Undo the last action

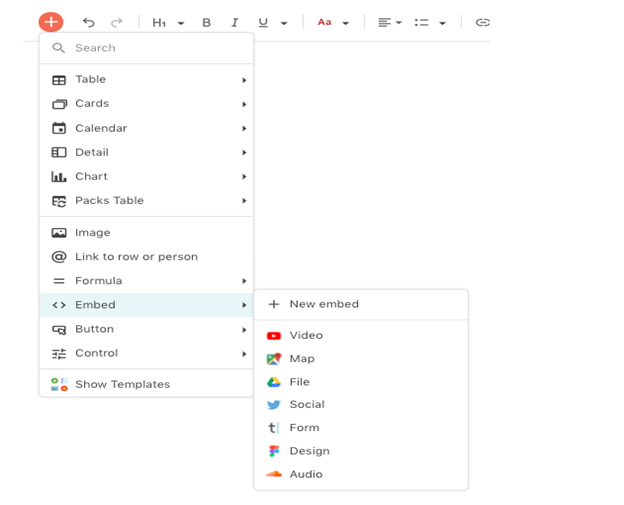(x=88, y=22)
